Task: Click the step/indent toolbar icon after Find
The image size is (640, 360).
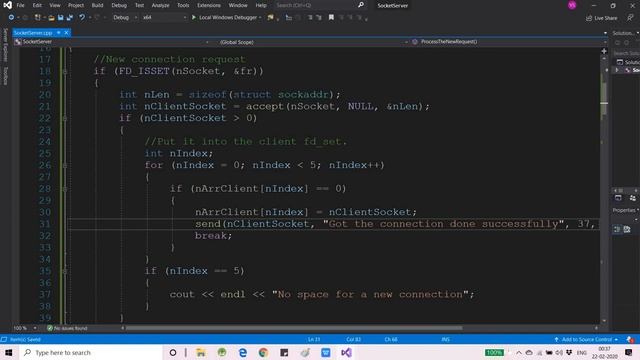Action: pos(289,18)
